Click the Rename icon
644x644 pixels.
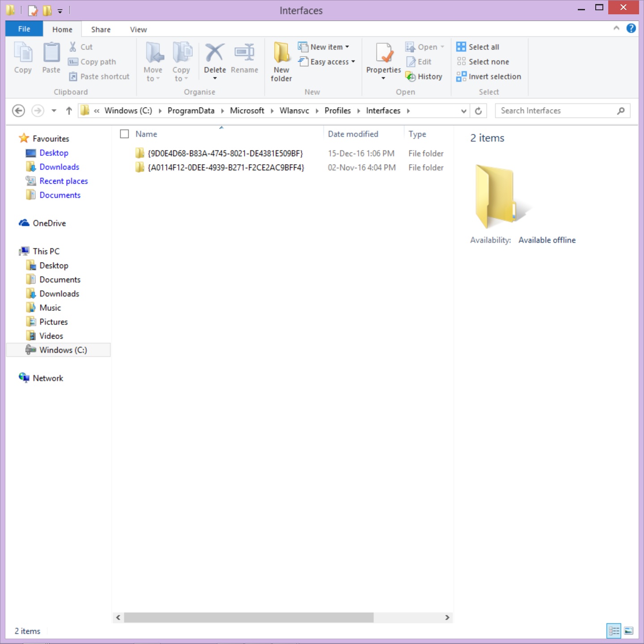coord(244,53)
